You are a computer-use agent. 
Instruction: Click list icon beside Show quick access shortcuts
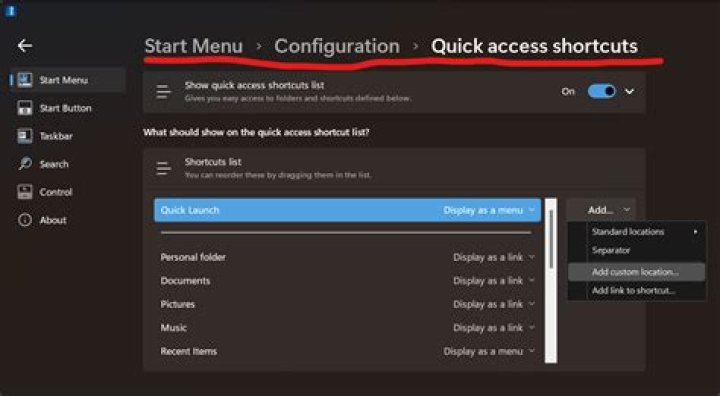tap(163, 91)
